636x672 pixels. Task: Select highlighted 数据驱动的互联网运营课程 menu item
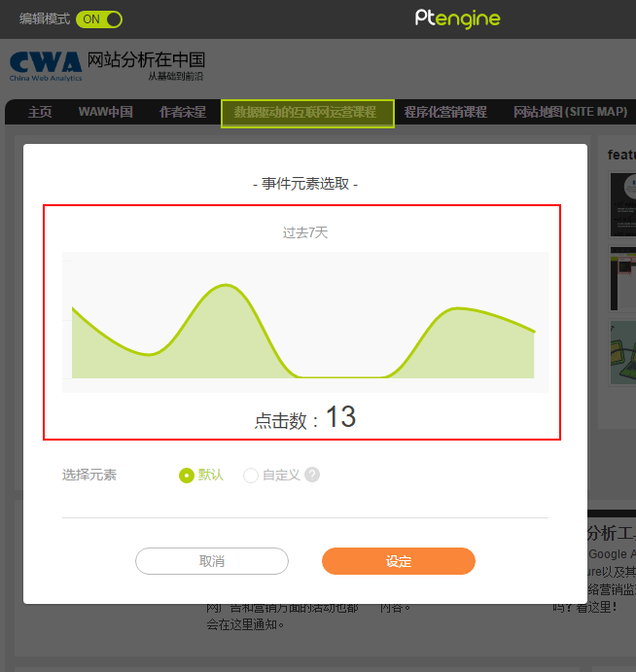coord(307,114)
